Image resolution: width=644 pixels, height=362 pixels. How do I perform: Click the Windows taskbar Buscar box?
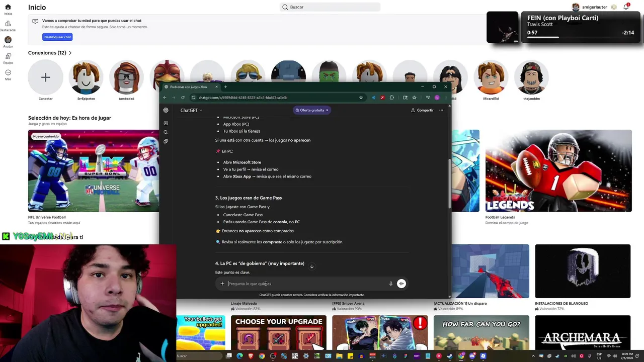point(199,356)
